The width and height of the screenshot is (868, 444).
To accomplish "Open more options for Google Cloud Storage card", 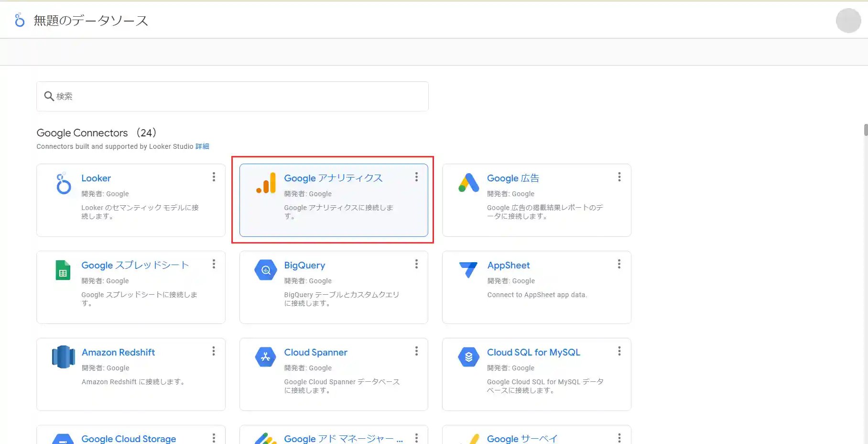I will click(x=214, y=438).
